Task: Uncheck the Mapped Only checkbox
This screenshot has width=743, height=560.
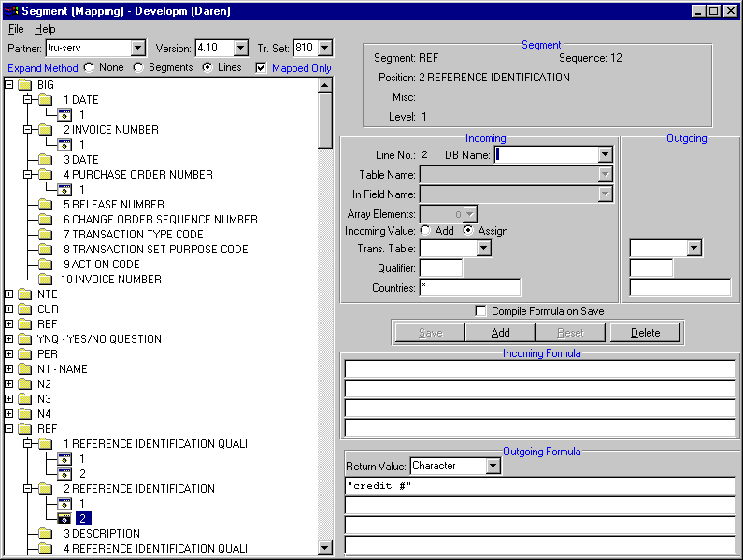Action: tap(262, 67)
